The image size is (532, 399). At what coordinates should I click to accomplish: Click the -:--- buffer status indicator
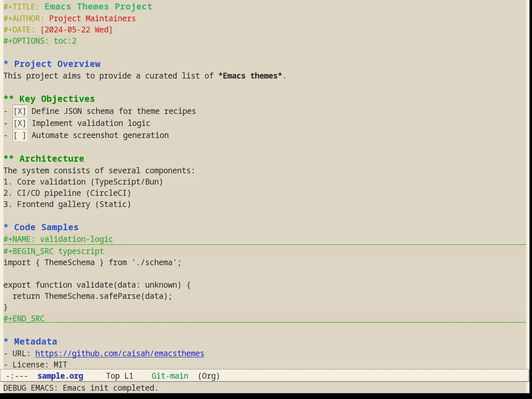point(17,376)
